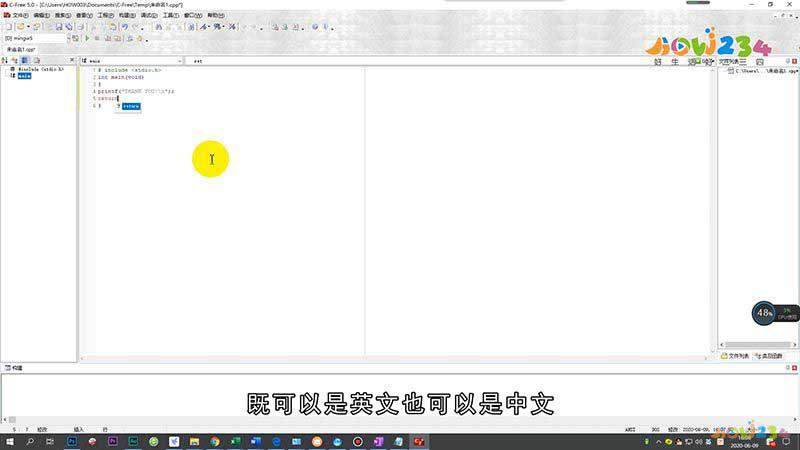Viewport: 800px width, 450px height.
Task: Click the 48% CPU usage floating widget
Action: click(765, 313)
